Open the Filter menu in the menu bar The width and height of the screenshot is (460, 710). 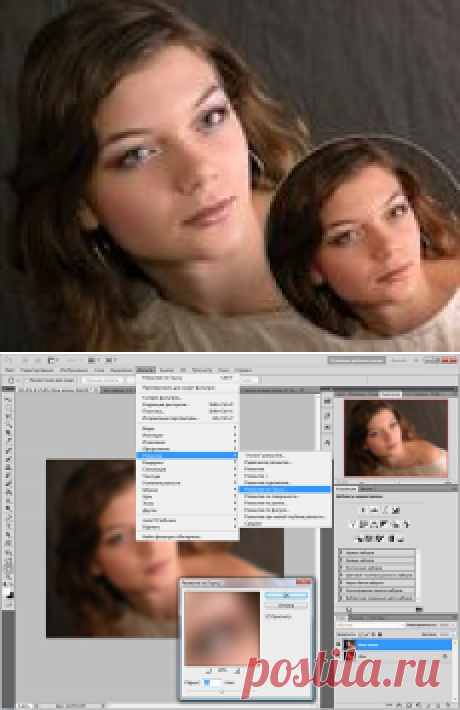[146, 370]
